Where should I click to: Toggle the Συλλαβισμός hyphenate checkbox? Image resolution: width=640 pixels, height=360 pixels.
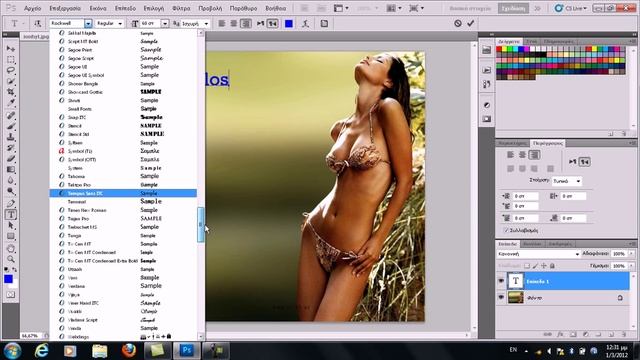(x=506, y=231)
